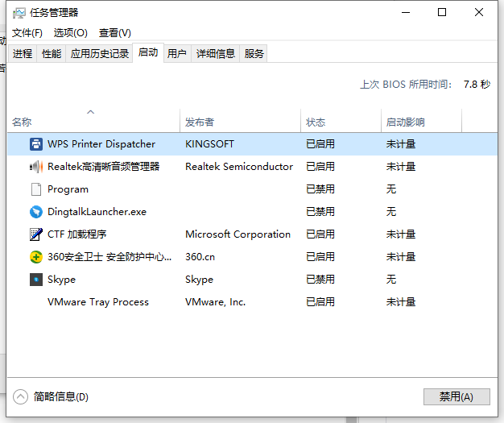The width and height of the screenshot is (504, 423).
Task: Sort by the 名称 column header
Action: 22,122
